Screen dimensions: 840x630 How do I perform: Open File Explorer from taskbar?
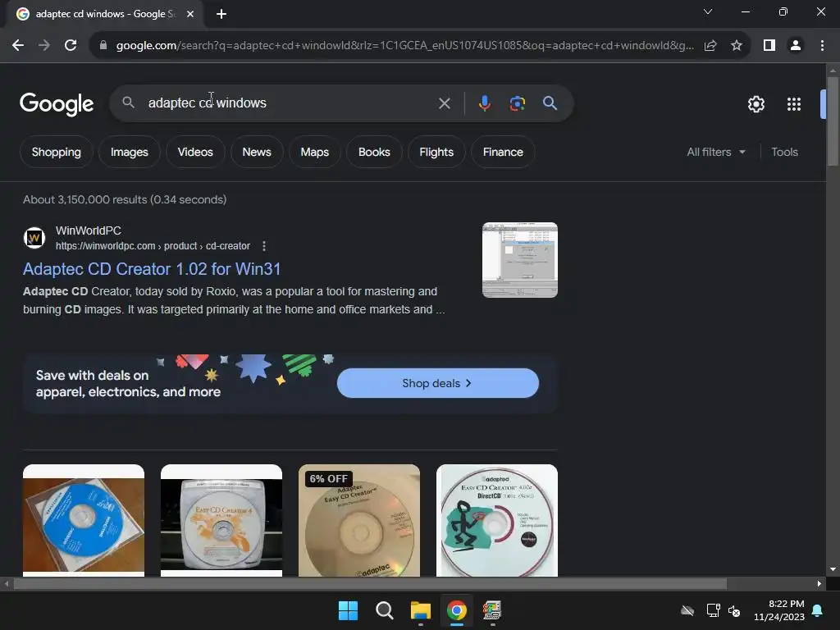(x=421, y=610)
